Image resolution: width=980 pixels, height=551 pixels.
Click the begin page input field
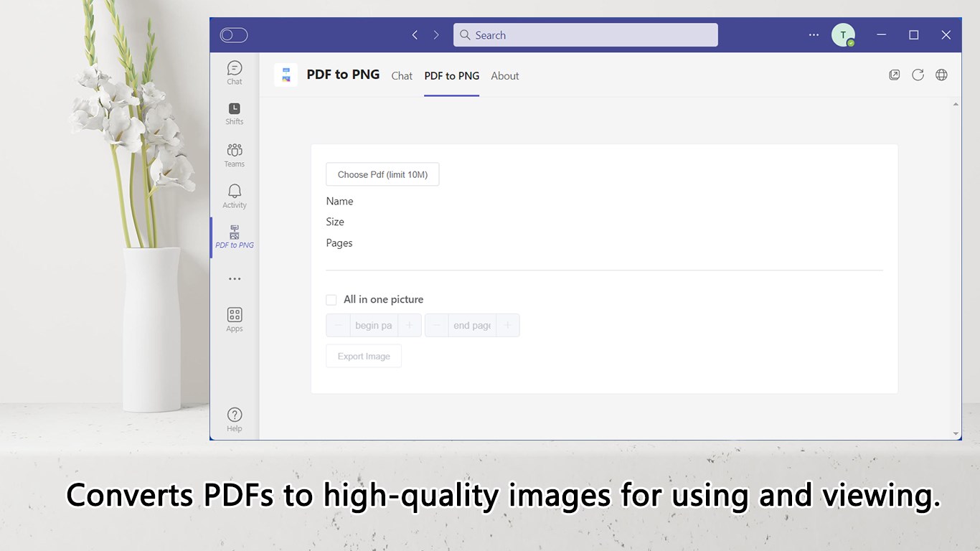374,325
